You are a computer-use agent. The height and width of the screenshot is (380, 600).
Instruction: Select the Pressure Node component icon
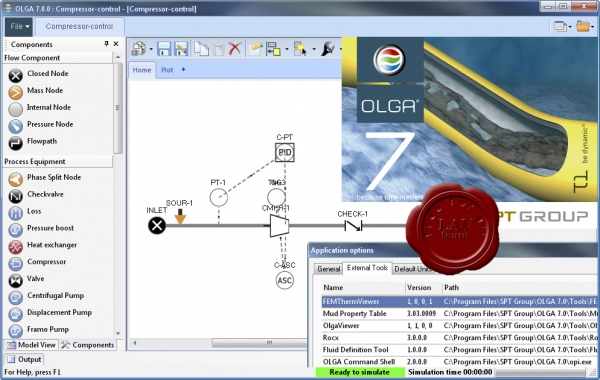(x=16, y=126)
